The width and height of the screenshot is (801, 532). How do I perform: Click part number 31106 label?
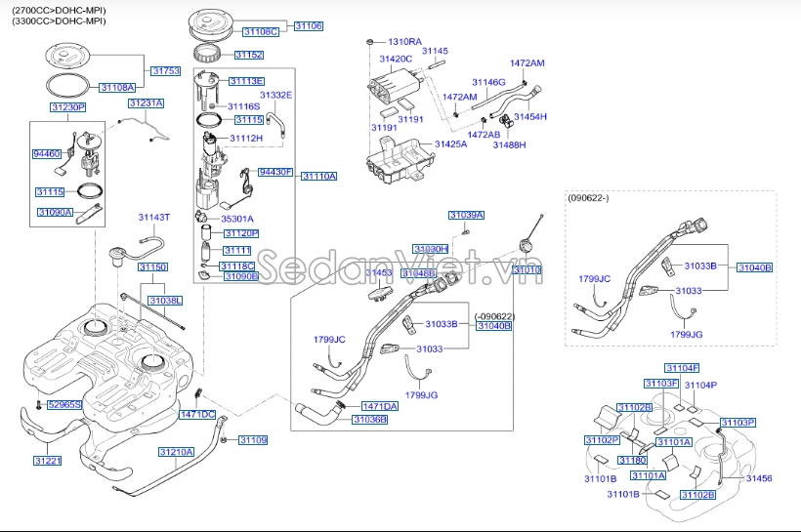coord(308,25)
